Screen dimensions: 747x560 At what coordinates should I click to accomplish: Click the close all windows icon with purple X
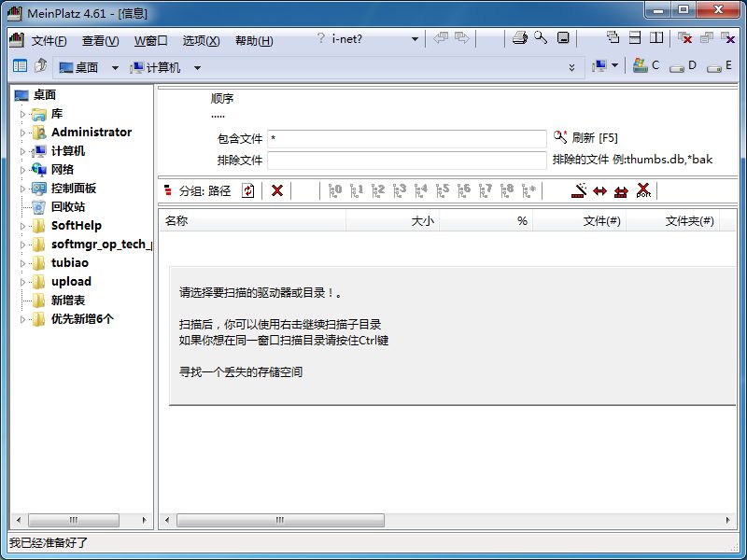click(x=728, y=38)
